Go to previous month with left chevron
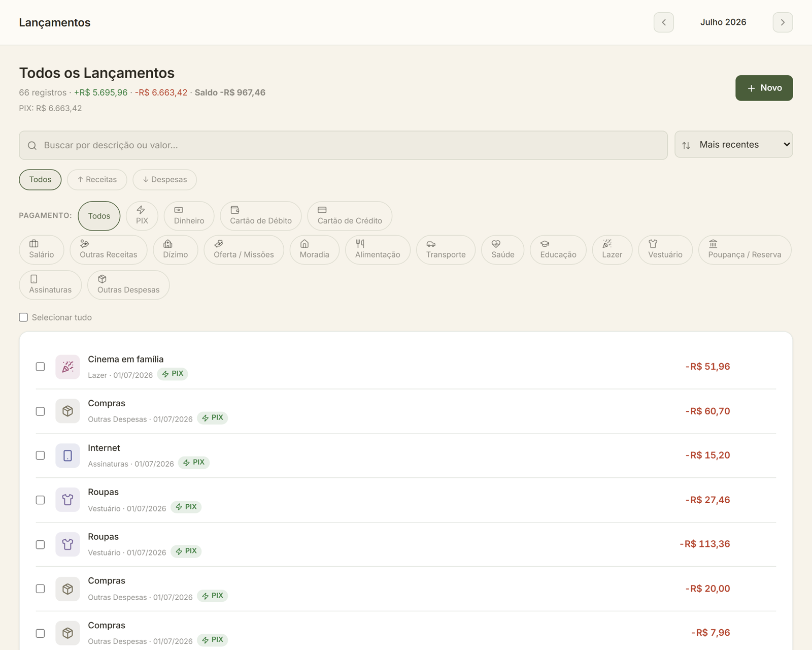 [x=663, y=22]
